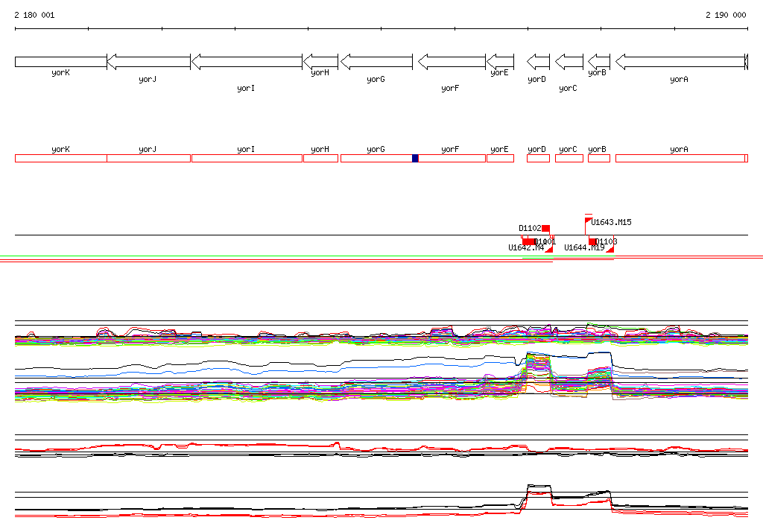Select the yorI gene arrow
Screen dimensions: 763x532
247,62
